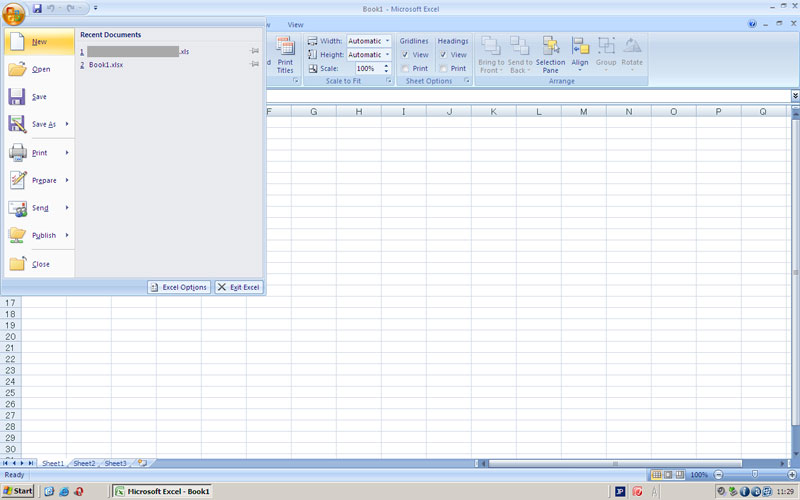Screen dimensions: 800x500
Task: Open the Customize Quick Access Toolbar arrow
Action: click(x=95, y=8)
